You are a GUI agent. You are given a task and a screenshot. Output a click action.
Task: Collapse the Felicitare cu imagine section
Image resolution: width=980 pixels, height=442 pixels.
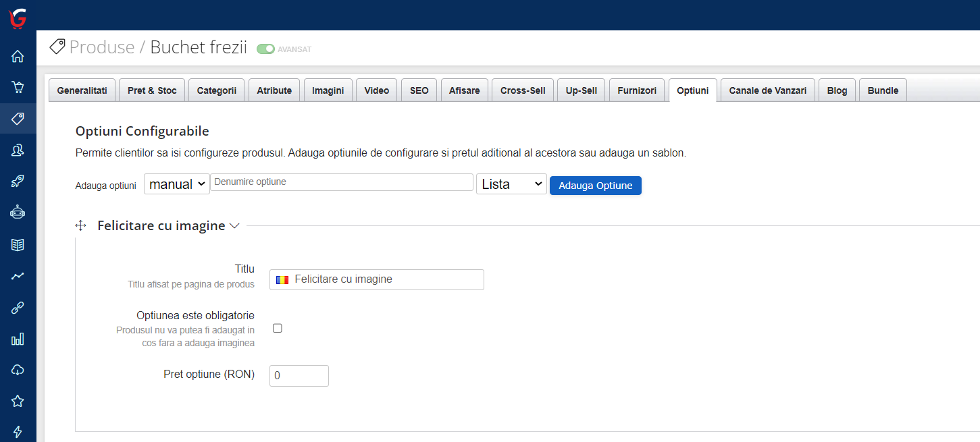(x=234, y=225)
